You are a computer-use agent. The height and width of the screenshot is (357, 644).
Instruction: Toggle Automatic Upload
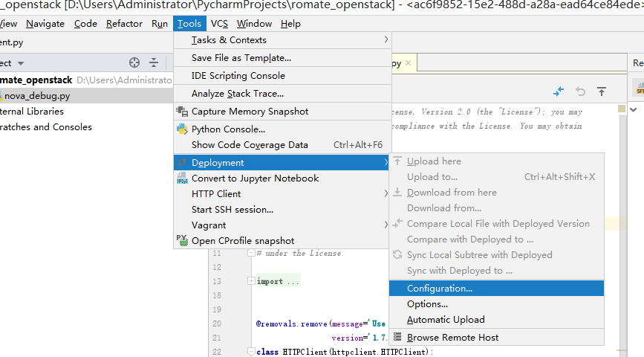[496, 320]
